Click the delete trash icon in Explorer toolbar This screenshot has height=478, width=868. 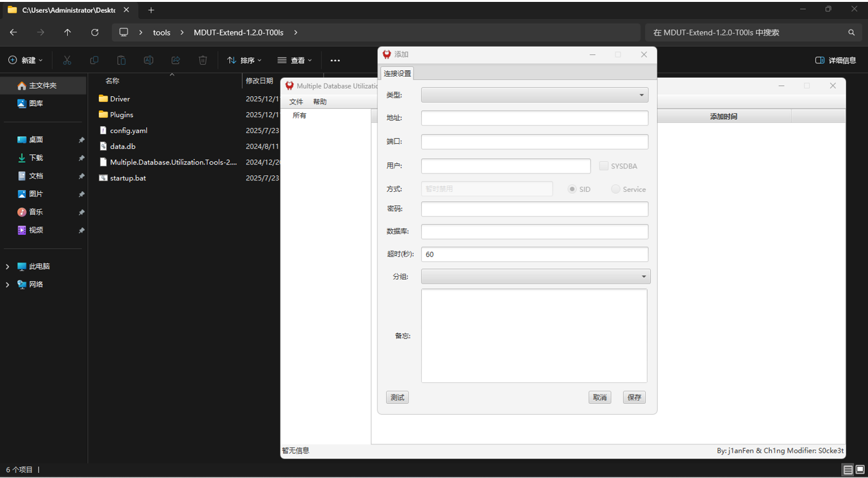pos(203,60)
